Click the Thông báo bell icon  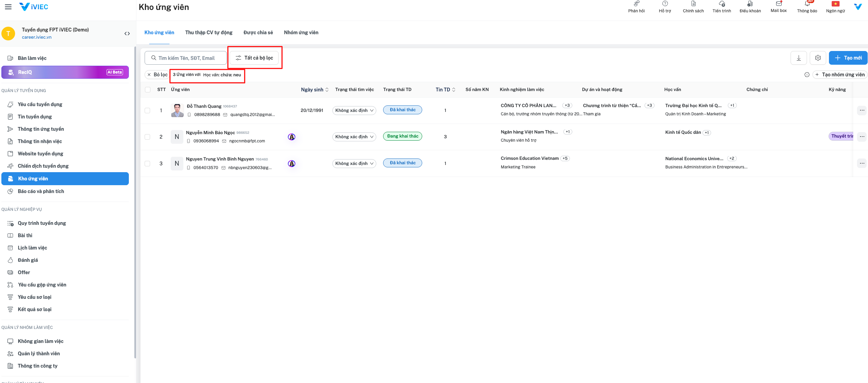(807, 4)
